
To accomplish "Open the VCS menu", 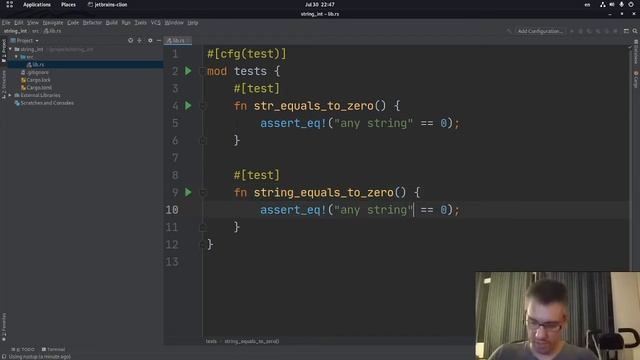I will 156,22.
